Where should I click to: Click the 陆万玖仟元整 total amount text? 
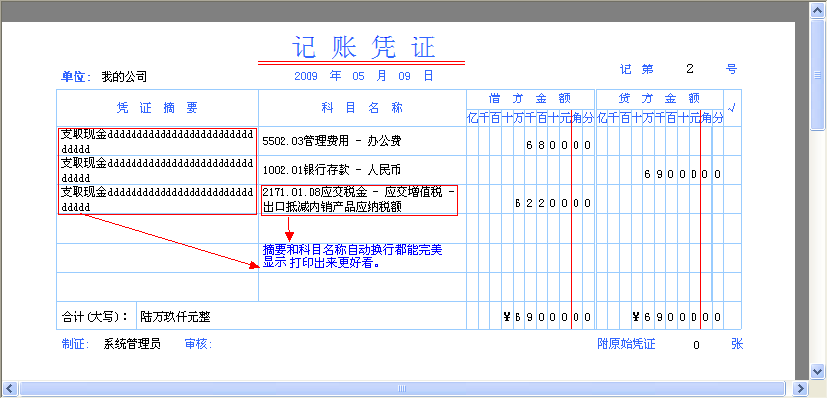point(175,317)
